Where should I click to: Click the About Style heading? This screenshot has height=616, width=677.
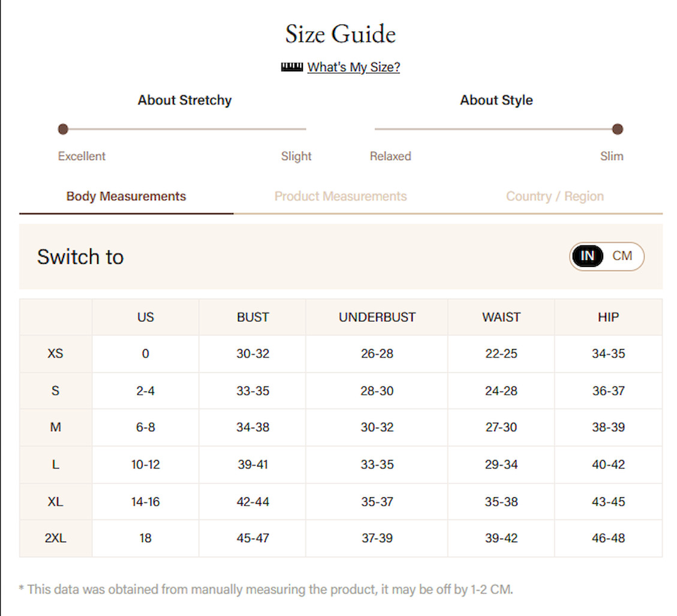point(496,100)
